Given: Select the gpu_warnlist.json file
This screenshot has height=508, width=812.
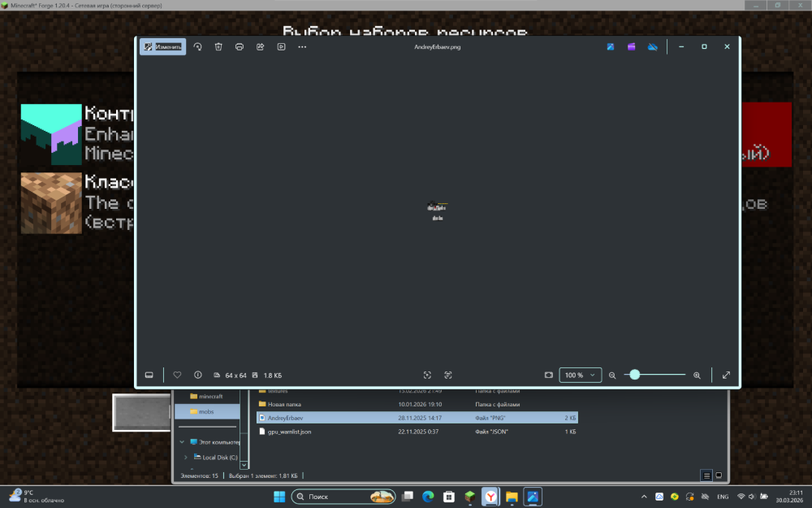Looking at the screenshot, I should click(417, 432).
